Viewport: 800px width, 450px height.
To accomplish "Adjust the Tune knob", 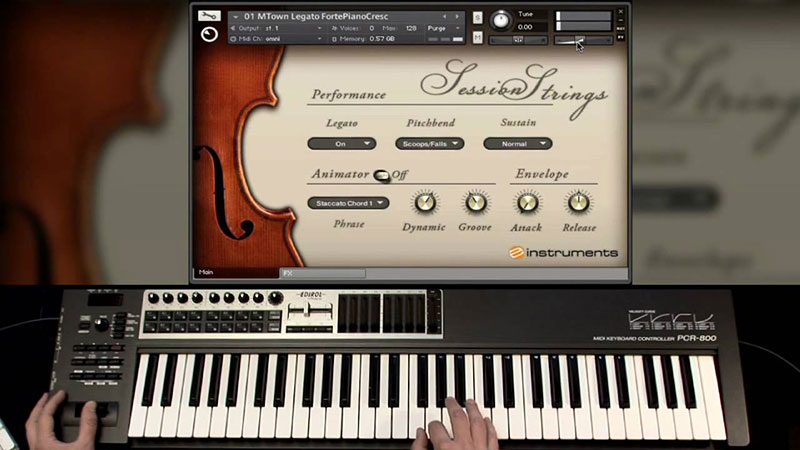I will 501,20.
